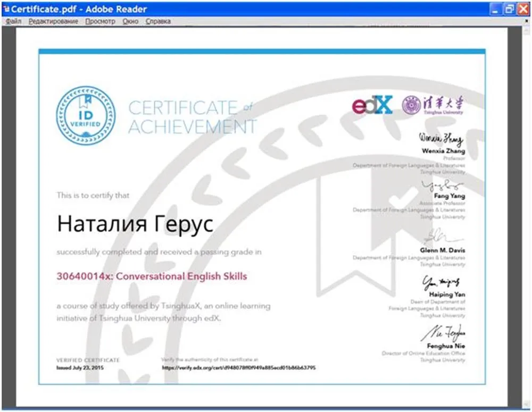
Task: Click the Certificate of Achievement heading
Action: pyautogui.click(x=193, y=117)
